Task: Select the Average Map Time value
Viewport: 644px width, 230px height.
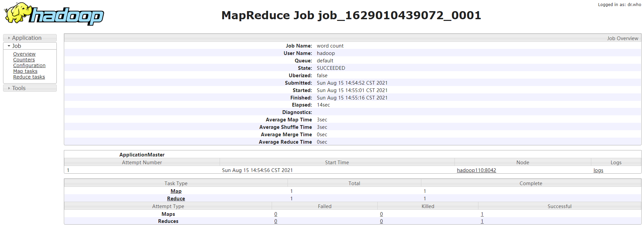Action: click(x=322, y=120)
